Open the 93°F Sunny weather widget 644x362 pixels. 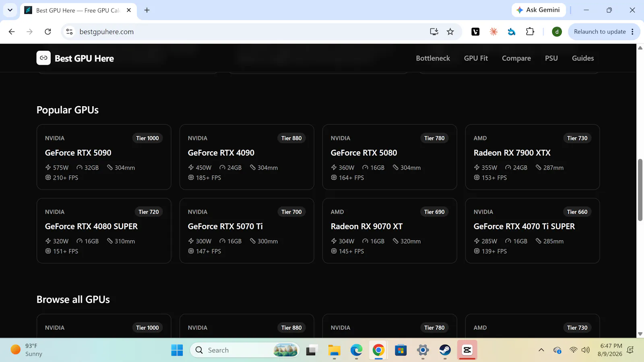coord(27,350)
